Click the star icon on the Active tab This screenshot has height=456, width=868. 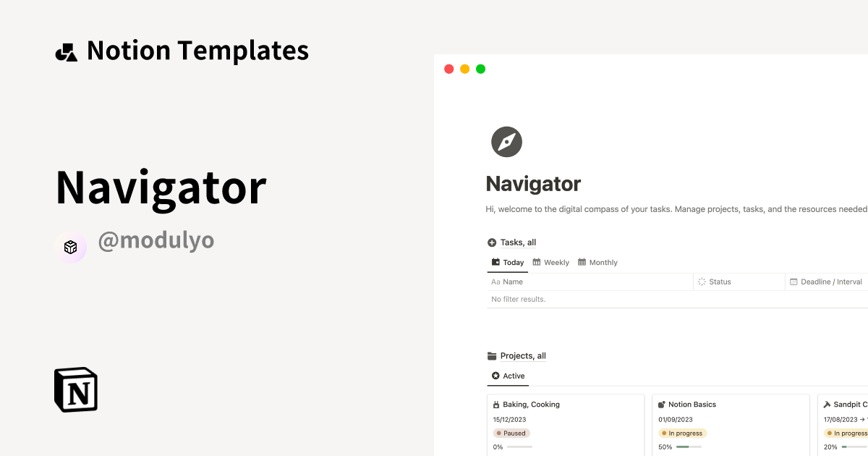pos(495,376)
